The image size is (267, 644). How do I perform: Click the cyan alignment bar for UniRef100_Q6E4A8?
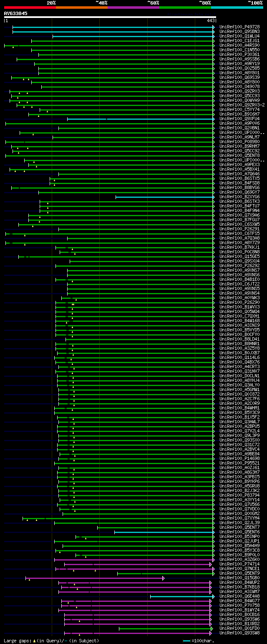coord(182,596)
